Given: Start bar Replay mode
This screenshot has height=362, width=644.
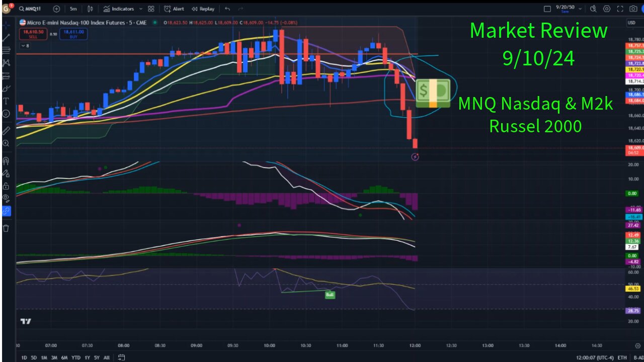Looking at the screenshot, I should (x=203, y=9).
